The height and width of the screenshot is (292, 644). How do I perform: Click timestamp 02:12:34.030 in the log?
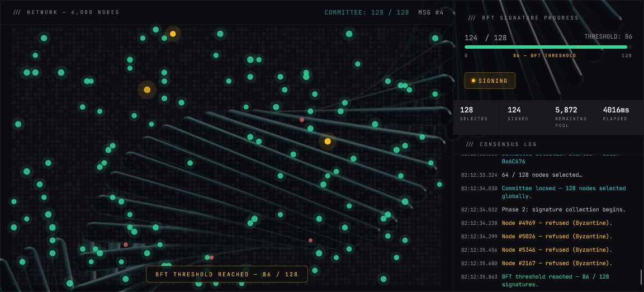click(479, 189)
